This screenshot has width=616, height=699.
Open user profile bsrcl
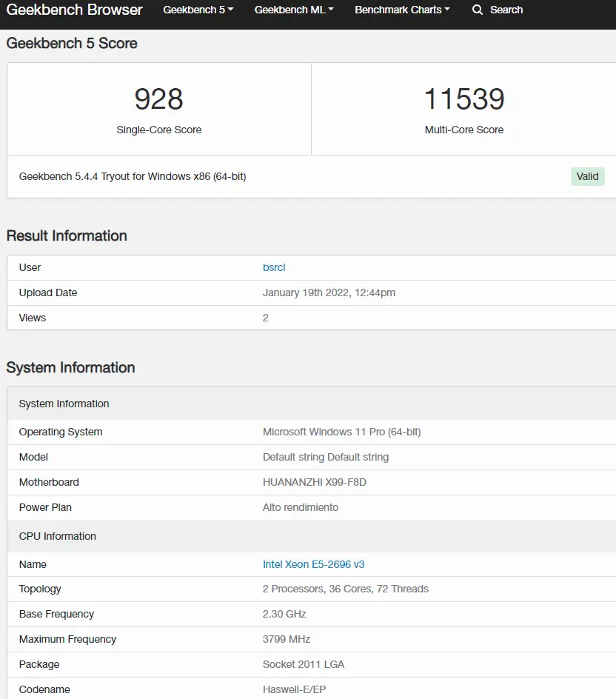click(274, 267)
